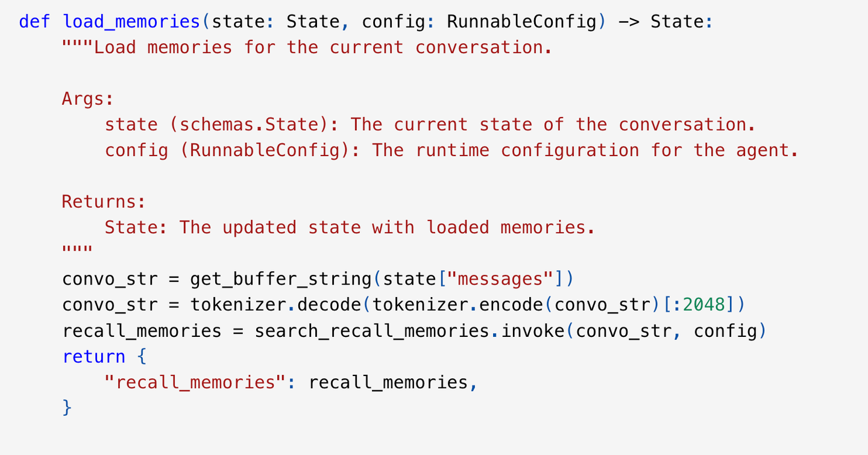Image resolution: width=868 pixels, height=455 pixels.
Task: Click the docstring line describing config (RunnableConfig)
Action: coord(451,151)
